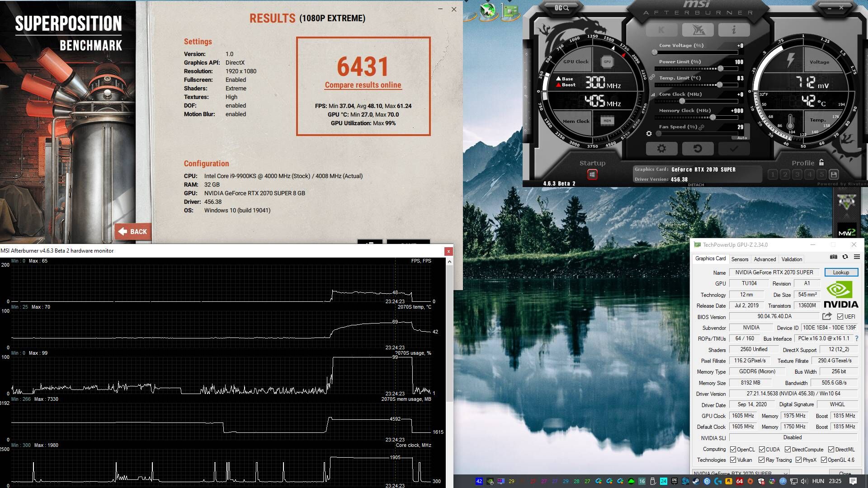Reset Afterburner settings with the reset button
This screenshot has height=488, width=868.
tap(698, 149)
